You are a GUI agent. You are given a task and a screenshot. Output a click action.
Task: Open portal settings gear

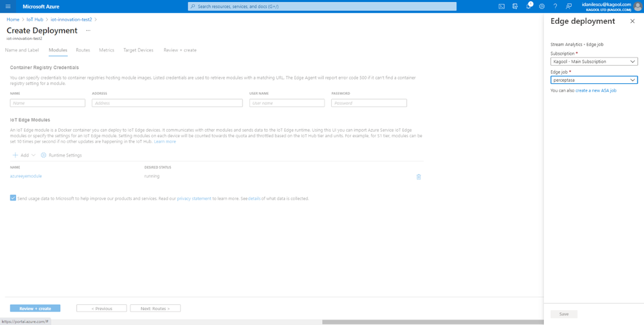pyautogui.click(x=542, y=6)
